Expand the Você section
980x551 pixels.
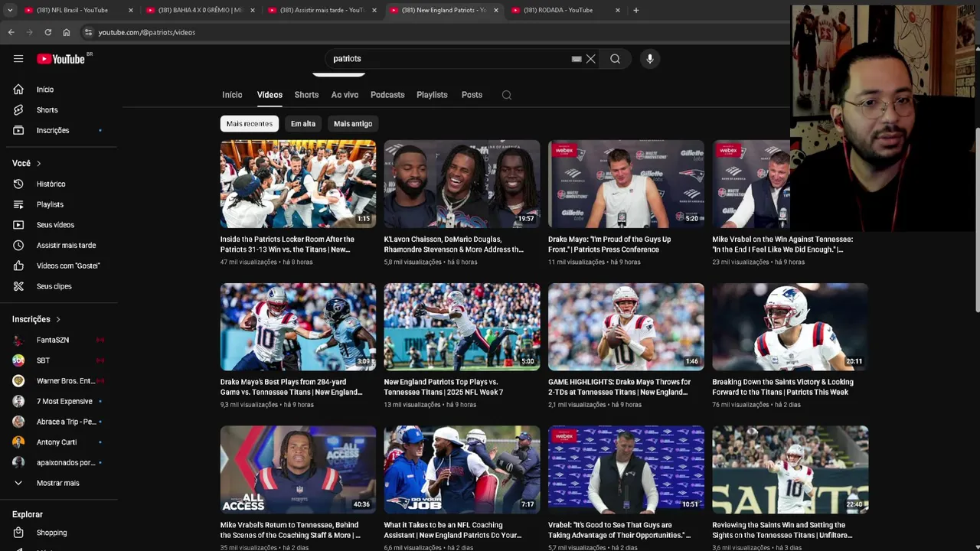pyautogui.click(x=27, y=163)
